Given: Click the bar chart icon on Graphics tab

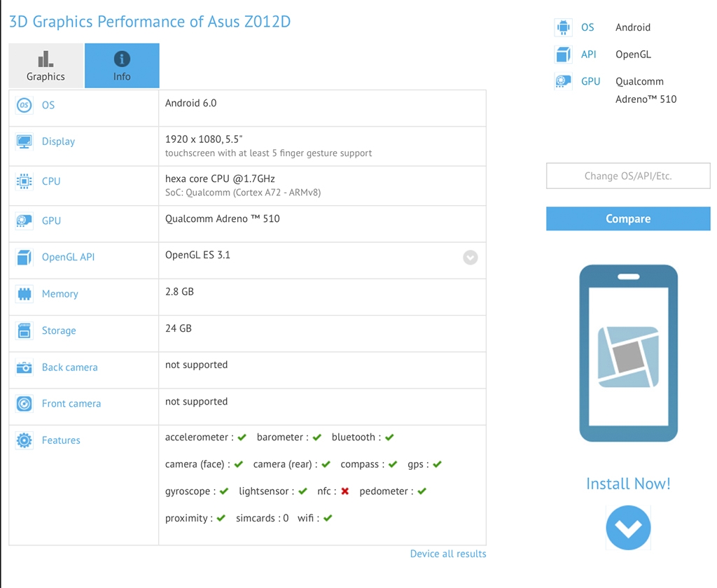Looking at the screenshot, I should coord(46,59).
